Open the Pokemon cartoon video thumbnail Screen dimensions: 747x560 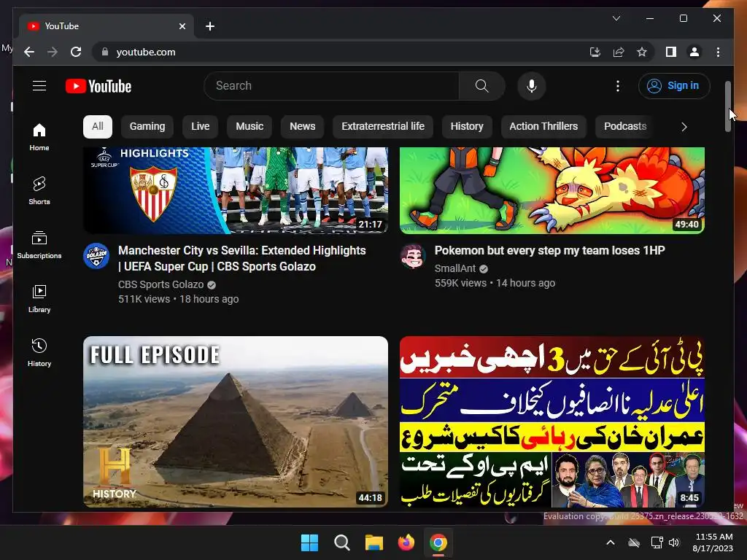552,190
